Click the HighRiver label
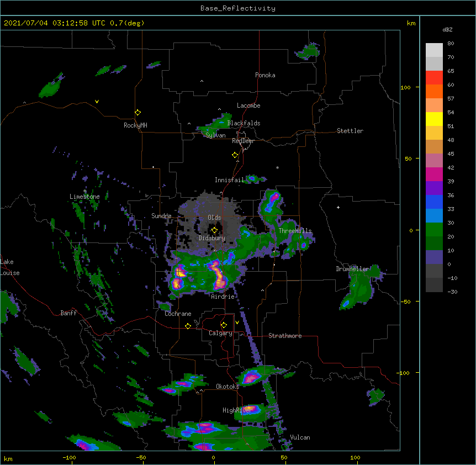 point(237,410)
